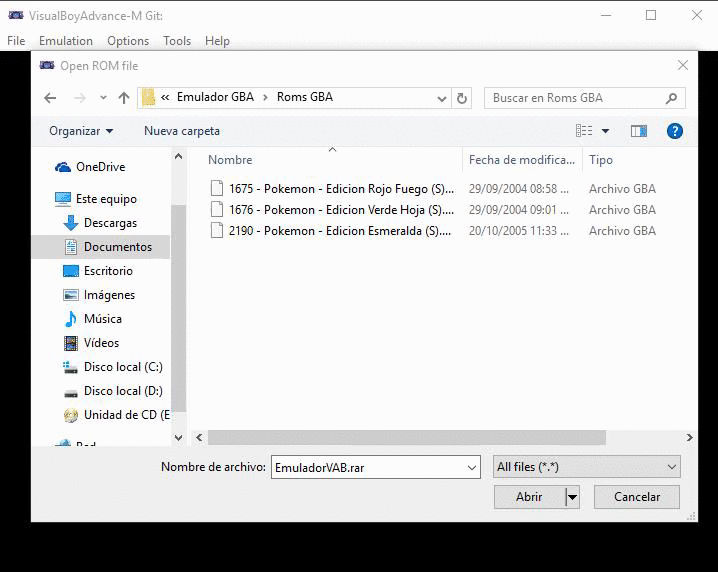Open Disco local (D:)
Image resolution: width=718 pixels, height=572 pixels.
pos(123,391)
